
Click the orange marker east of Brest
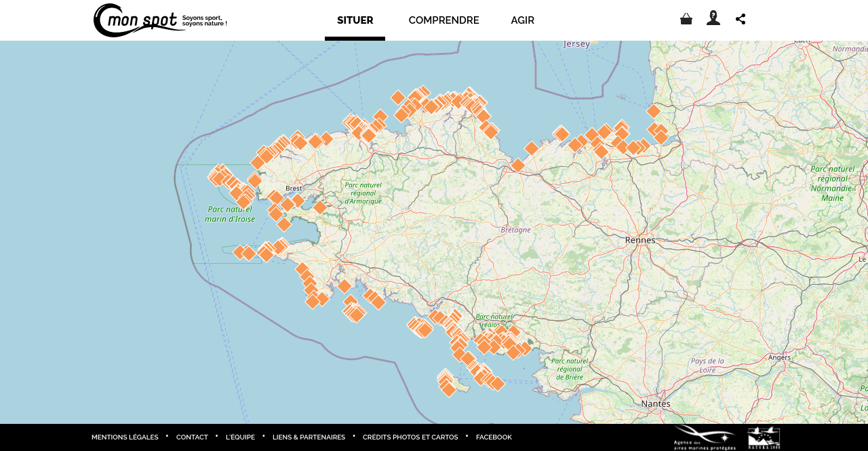319,207
